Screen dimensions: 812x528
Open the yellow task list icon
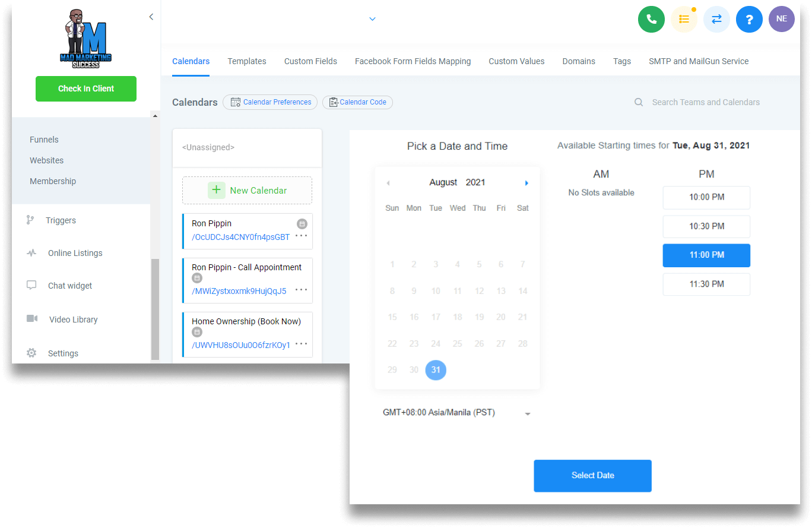pos(684,19)
